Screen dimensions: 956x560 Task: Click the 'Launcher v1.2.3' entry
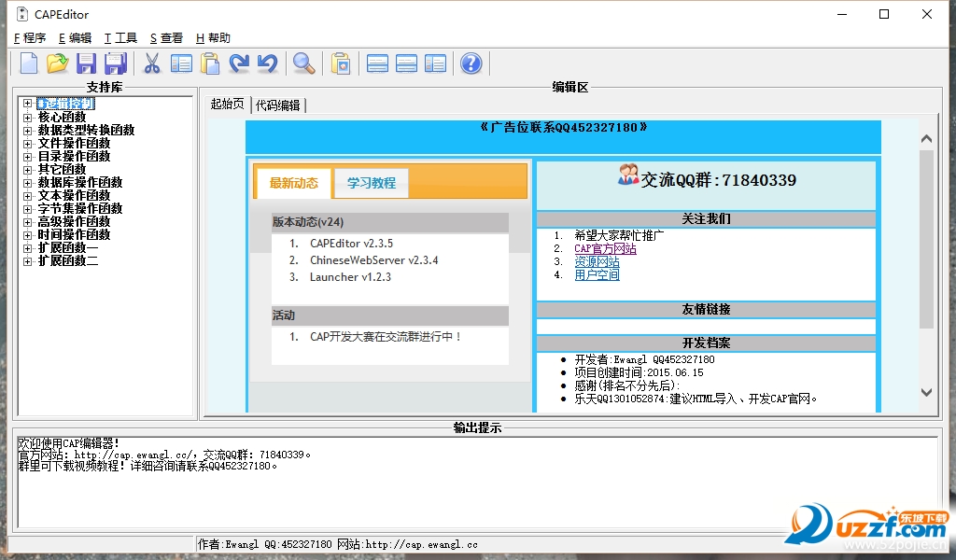point(351,276)
